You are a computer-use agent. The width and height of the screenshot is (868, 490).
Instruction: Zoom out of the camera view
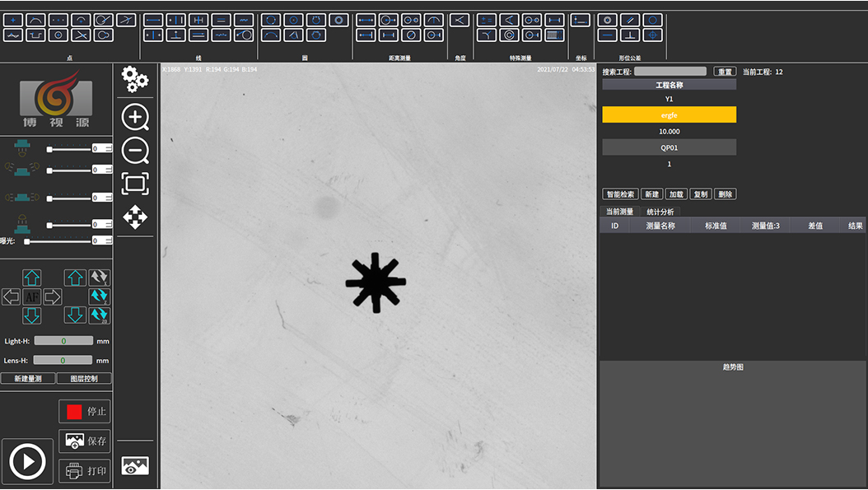[x=135, y=150]
